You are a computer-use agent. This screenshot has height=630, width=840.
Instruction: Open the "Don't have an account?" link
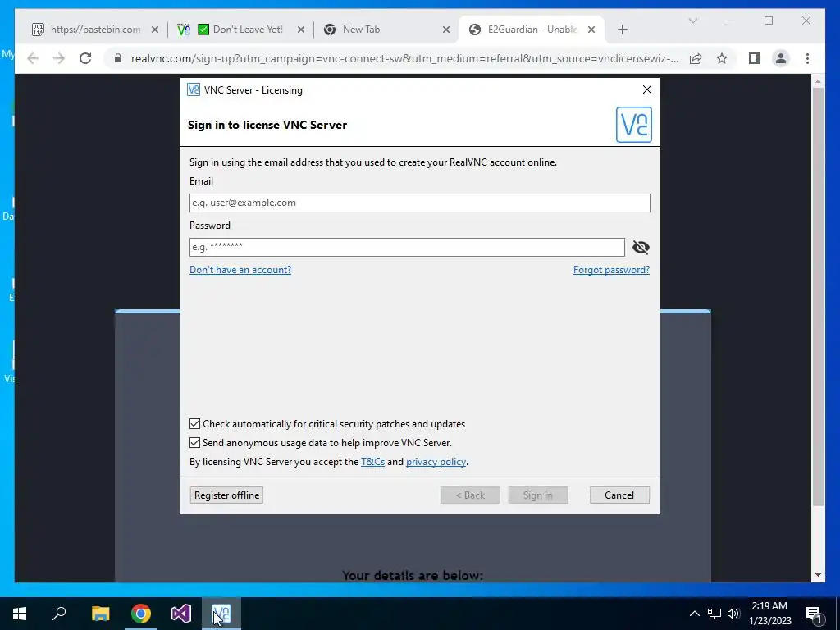[240, 269]
